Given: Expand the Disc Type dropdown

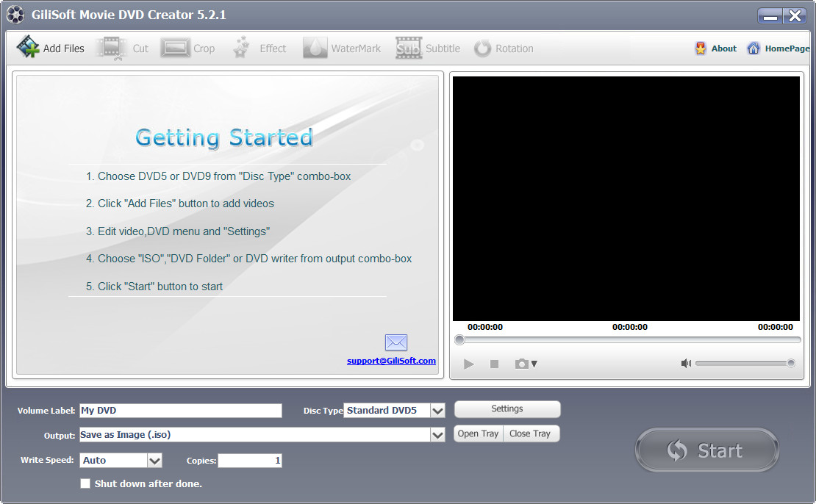Looking at the screenshot, I should (437, 411).
